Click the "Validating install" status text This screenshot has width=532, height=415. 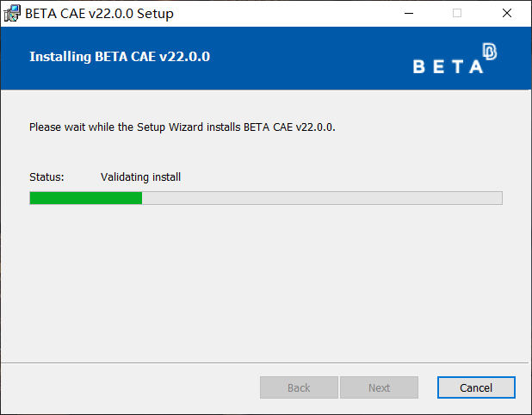(x=140, y=177)
